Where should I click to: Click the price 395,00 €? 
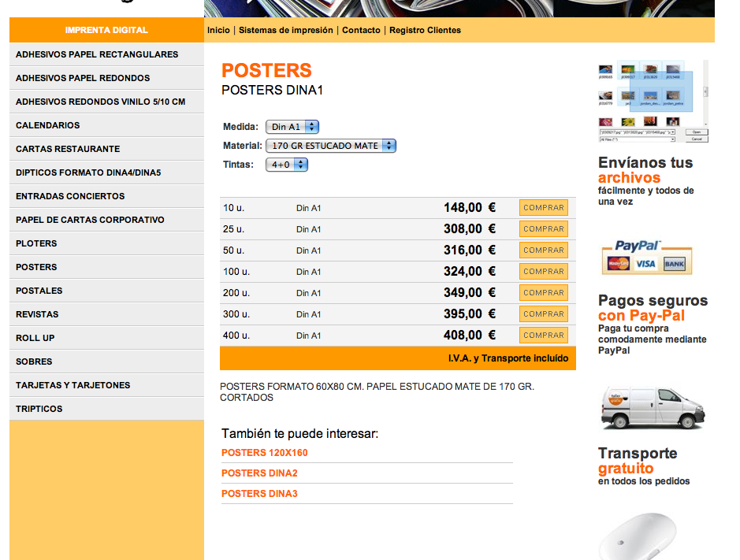[470, 313]
